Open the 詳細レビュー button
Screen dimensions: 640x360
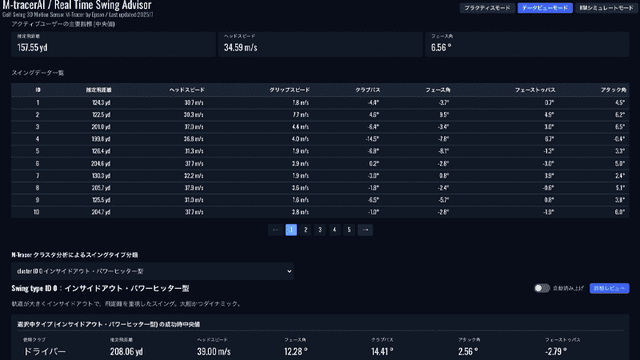click(x=609, y=288)
